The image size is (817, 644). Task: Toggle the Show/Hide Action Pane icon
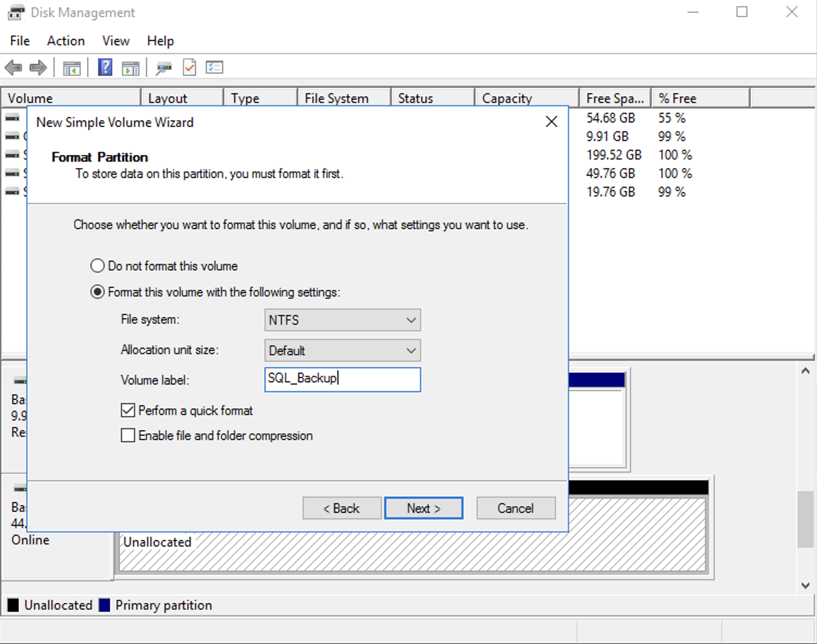coord(129,67)
